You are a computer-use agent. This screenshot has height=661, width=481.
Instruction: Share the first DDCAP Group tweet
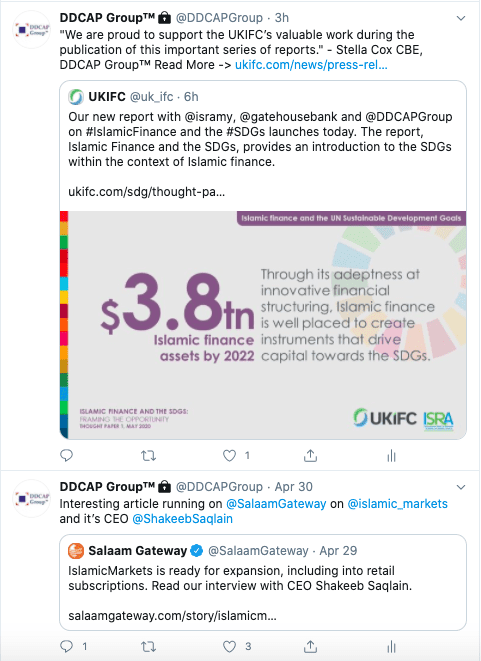click(310, 455)
